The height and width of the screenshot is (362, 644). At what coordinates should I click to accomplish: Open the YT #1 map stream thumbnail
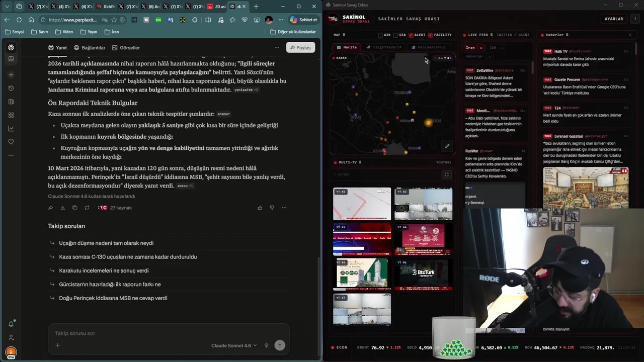(x=362, y=204)
